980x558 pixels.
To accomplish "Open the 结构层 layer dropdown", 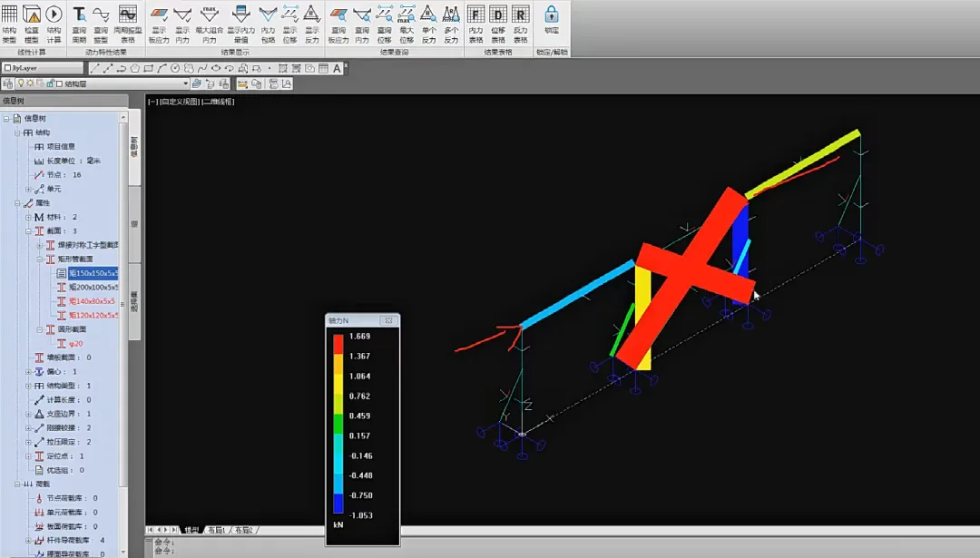I will tap(184, 83).
